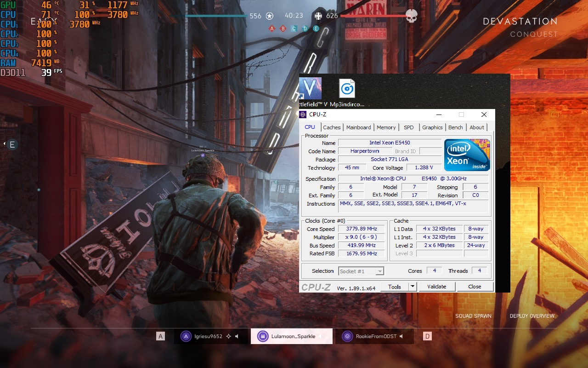
Task: Click the Specification field text
Action: tap(413, 178)
